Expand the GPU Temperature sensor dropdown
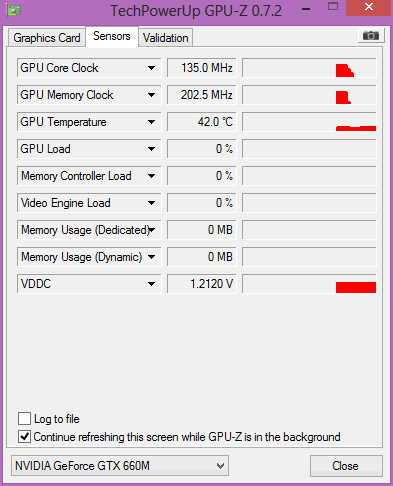Image resolution: width=393 pixels, height=486 pixels. tap(151, 122)
